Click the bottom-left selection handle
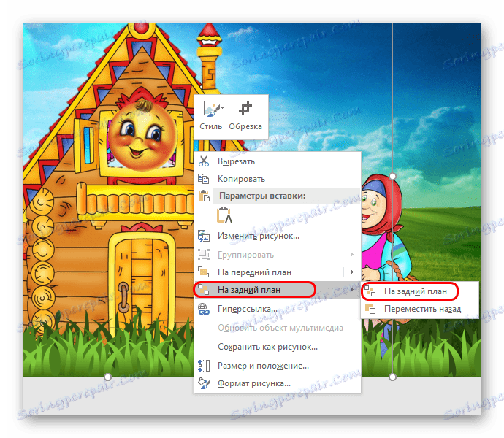This screenshot has height=438, width=504. [x=108, y=377]
